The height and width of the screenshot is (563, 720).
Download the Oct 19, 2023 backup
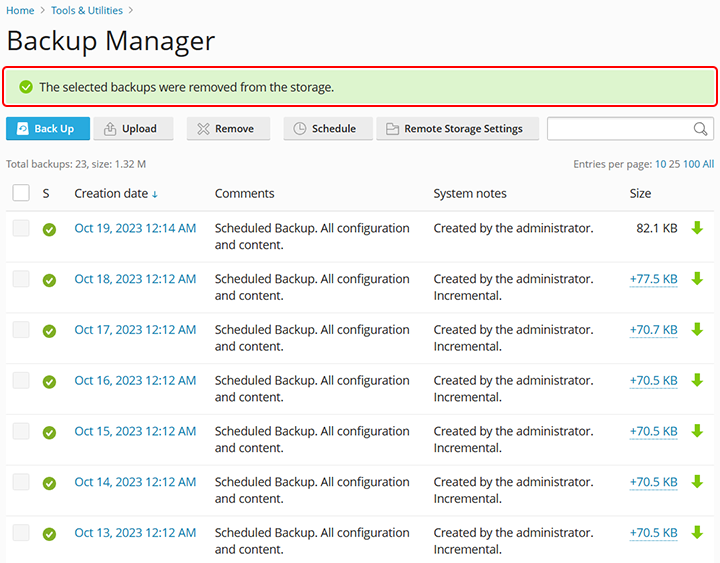pyautogui.click(x=697, y=228)
